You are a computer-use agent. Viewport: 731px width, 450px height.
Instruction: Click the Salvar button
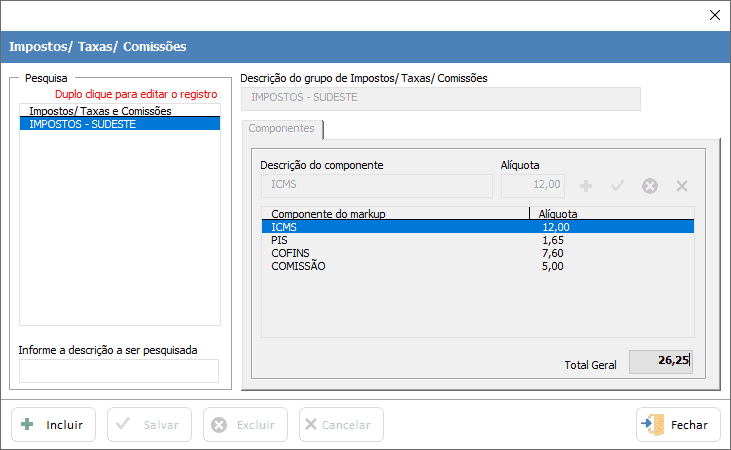[x=149, y=424]
